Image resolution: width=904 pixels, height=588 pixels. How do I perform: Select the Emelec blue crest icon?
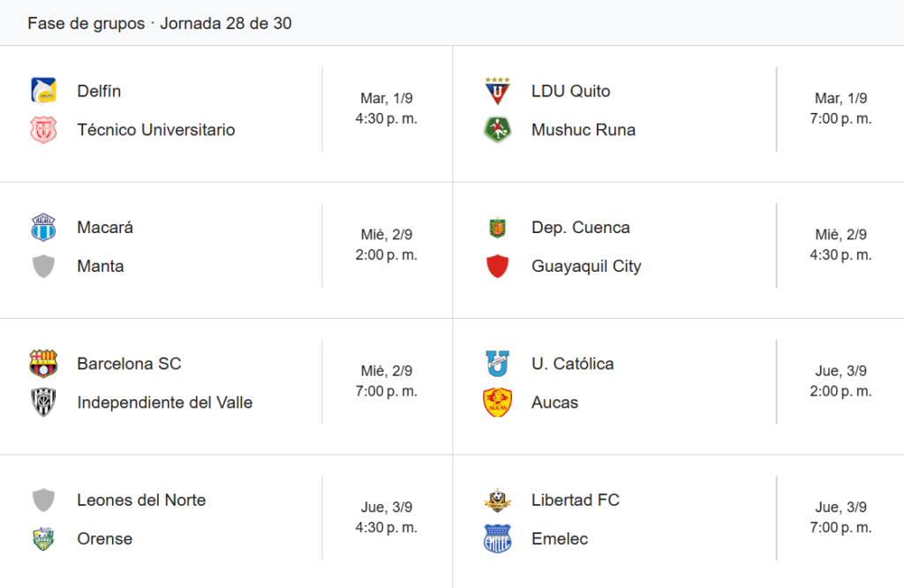click(x=497, y=539)
